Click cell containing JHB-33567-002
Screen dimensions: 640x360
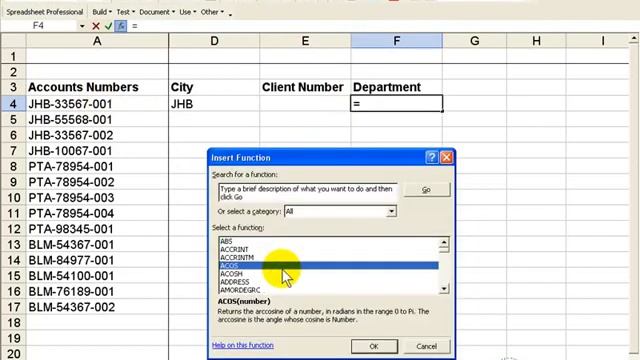point(97,135)
